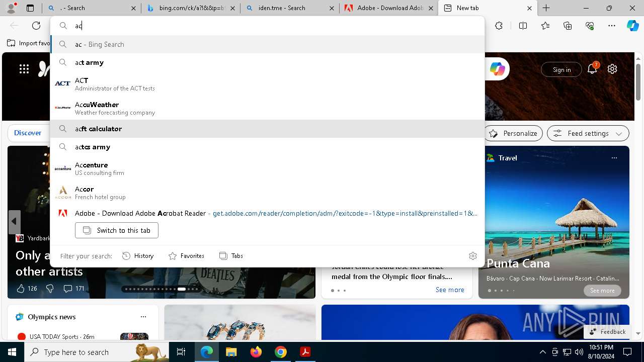Click the Feedback button

pyautogui.click(x=608, y=332)
